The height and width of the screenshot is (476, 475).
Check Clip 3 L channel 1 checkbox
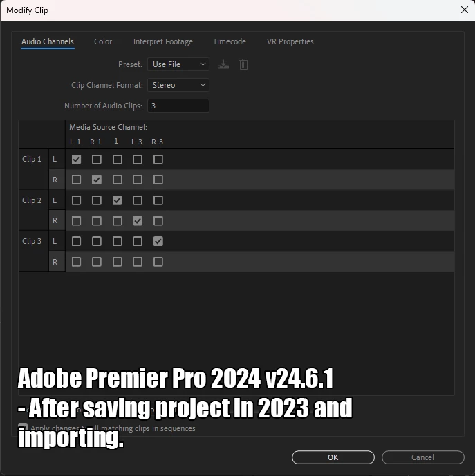118,241
